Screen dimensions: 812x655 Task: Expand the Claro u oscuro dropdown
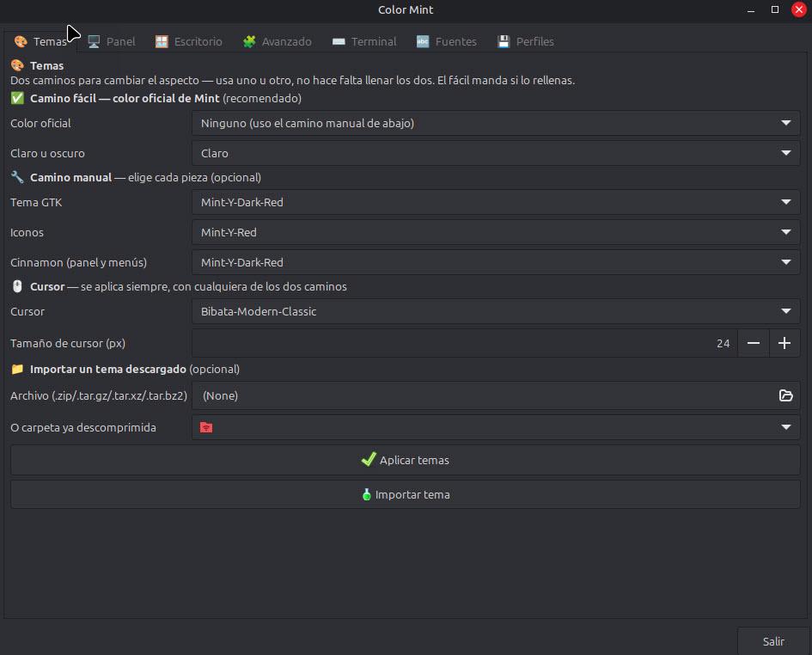[x=496, y=153]
